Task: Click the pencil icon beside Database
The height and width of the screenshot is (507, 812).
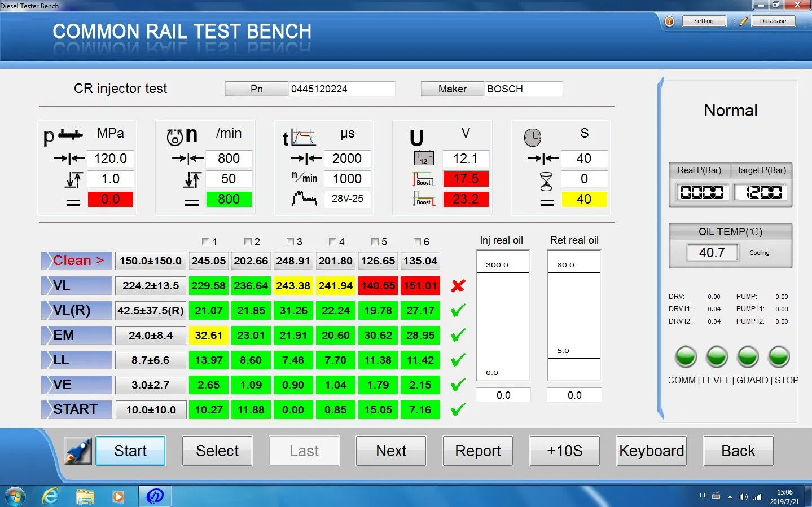Action: [x=744, y=21]
